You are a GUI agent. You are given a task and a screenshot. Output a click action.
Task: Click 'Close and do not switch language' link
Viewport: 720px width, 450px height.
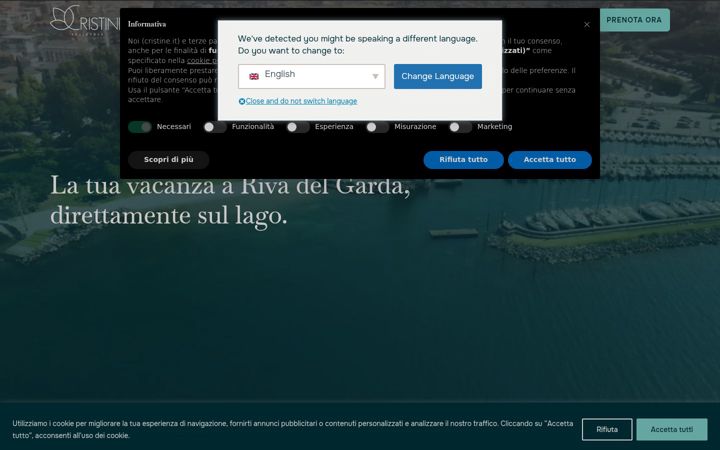point(301,101)
